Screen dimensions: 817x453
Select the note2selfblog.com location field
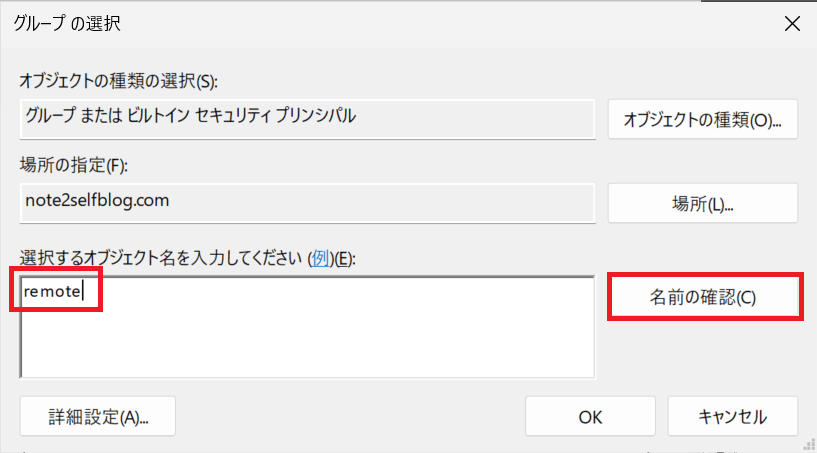(x=307, y=201)
